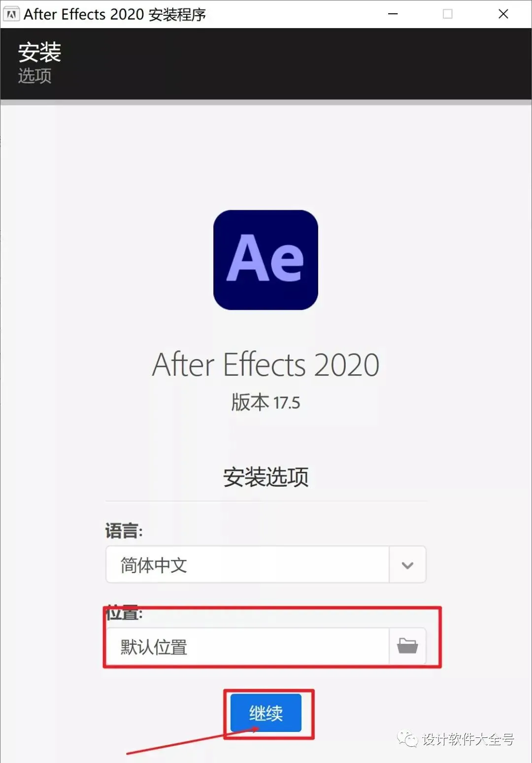532x763 pixels.
Task: Click the blue 继续 button
Action: point(266,713)
